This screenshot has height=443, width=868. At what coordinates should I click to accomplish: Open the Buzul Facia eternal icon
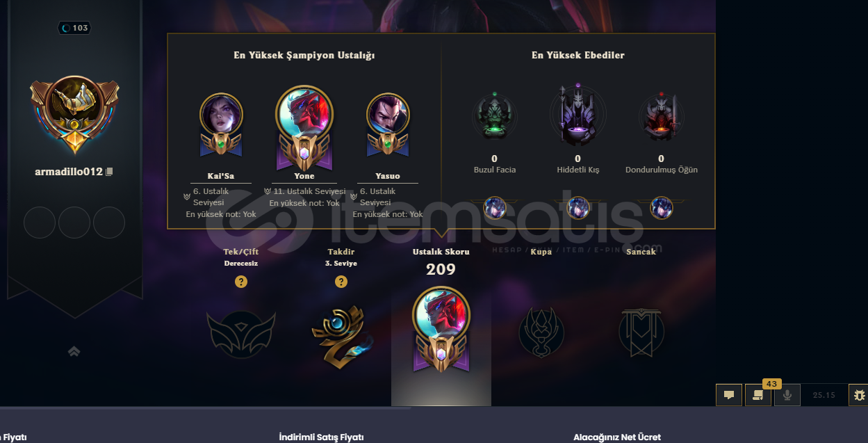coord(494,115)
